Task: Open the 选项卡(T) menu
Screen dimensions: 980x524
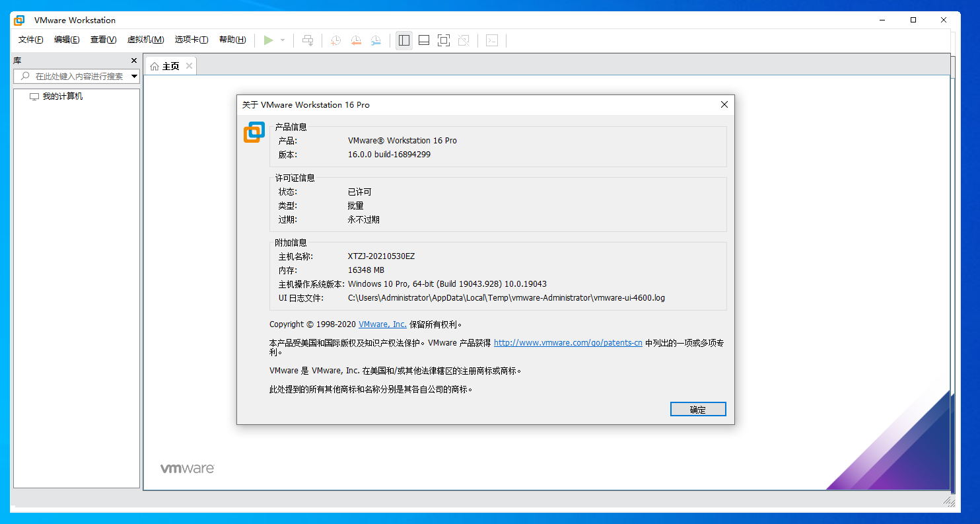Action: coord(192,40)
